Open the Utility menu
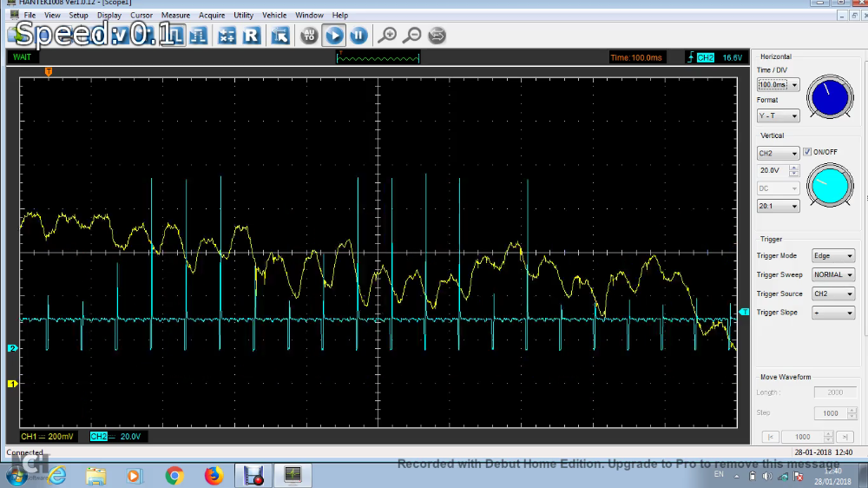Viewport: 868px width, 488px height. pyautogui.click(x=244, y=15)
